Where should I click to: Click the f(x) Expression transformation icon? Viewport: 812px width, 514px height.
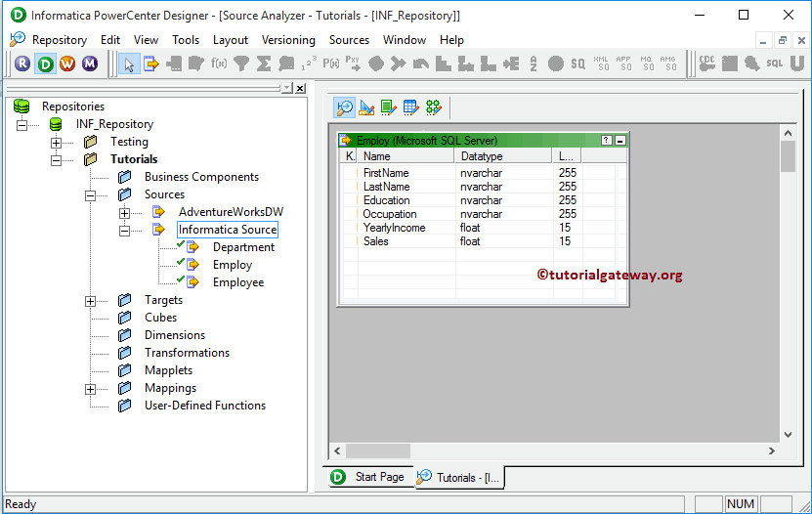219,64
